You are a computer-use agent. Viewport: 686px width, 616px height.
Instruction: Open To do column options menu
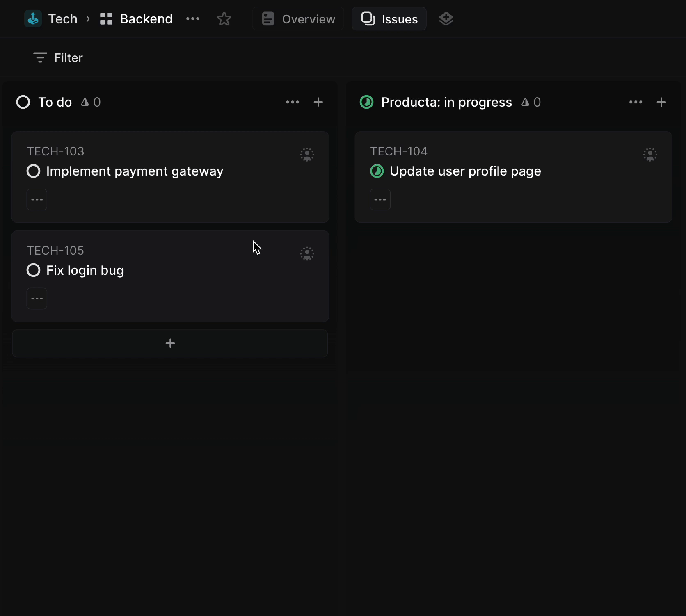[293, 102]
